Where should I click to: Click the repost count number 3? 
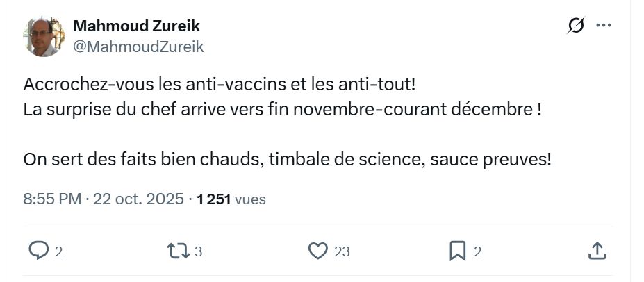(x=198, y=251)
